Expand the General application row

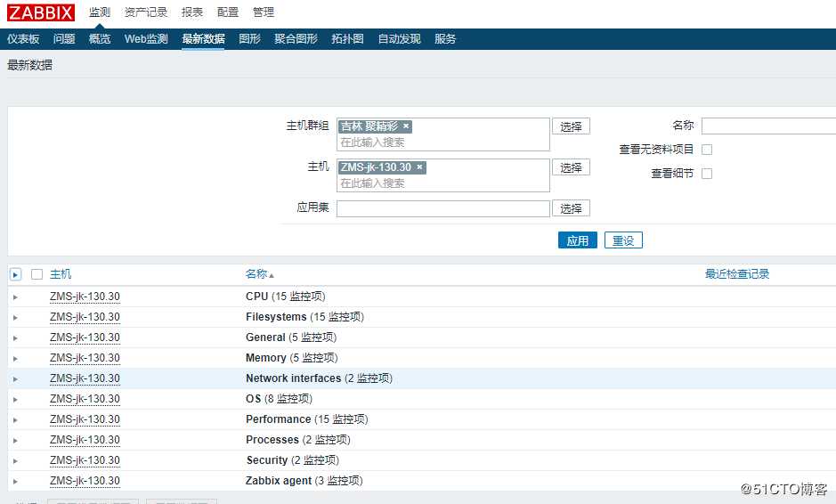click(15, 338)
